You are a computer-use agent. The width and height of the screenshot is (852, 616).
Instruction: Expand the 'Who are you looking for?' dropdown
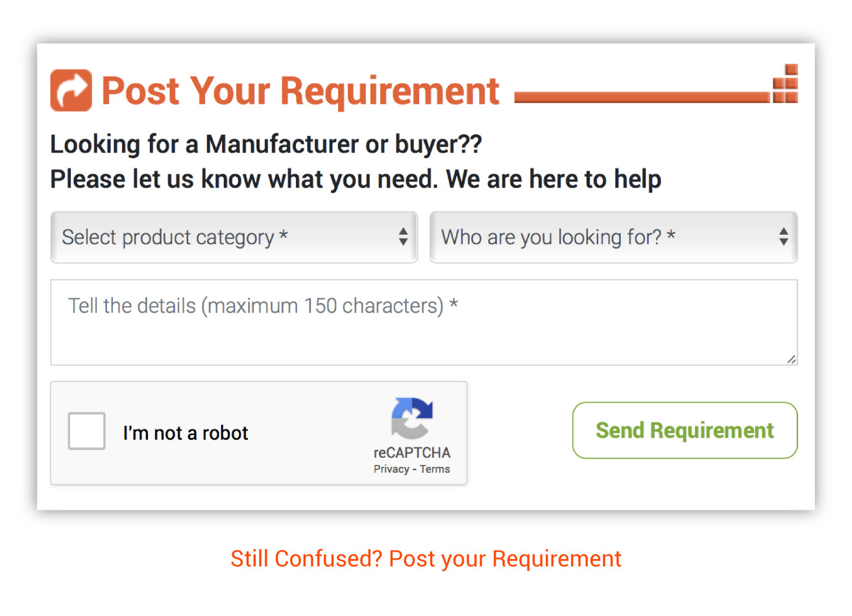(613, 237)
